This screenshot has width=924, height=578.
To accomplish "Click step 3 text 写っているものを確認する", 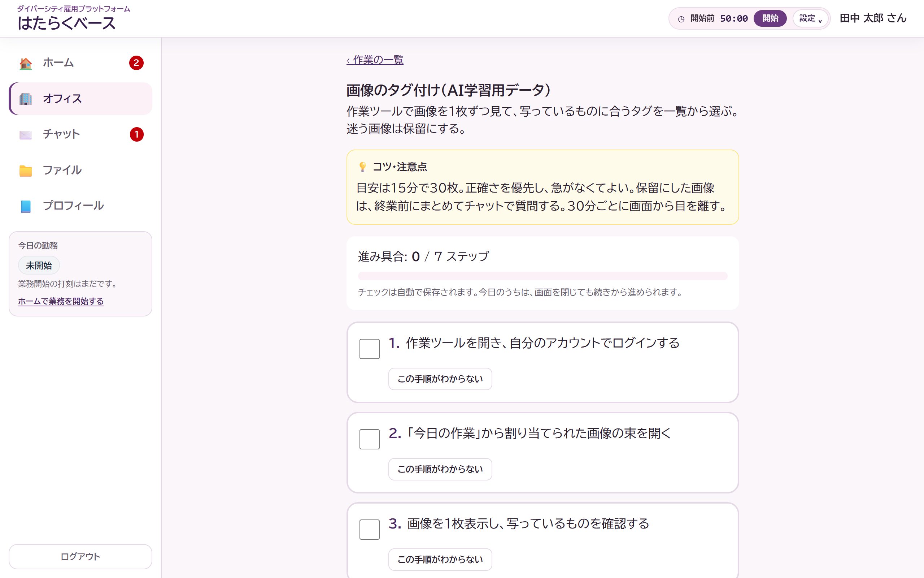I will pyautogui.click(x=578, y=523).
